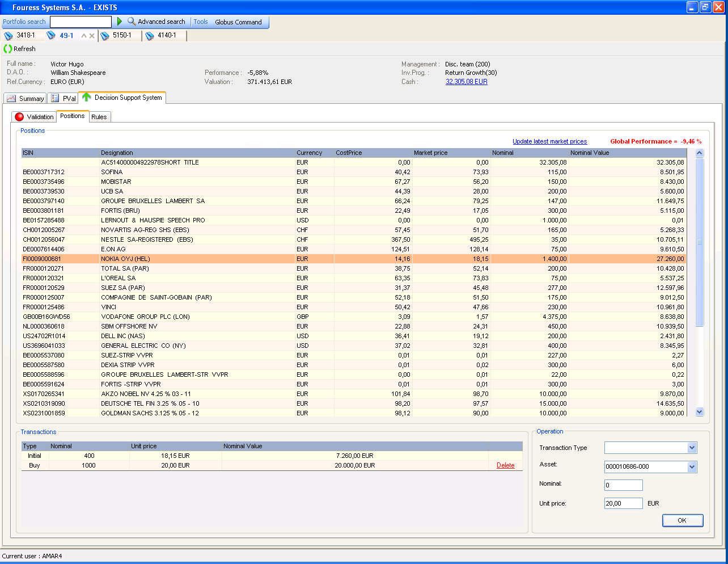Screen dimensions: 728x564
Task: Click the green run arrow beside Portfolio search
Action: tap(120, 22)
